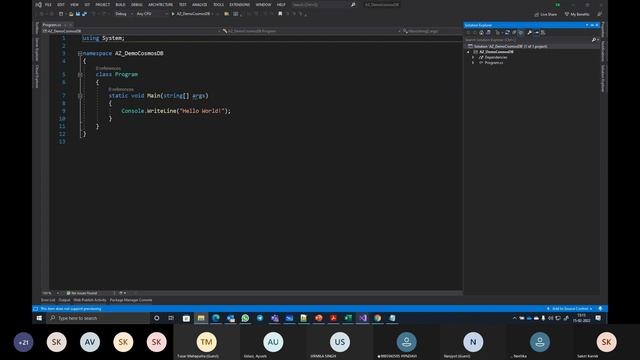Viewport: 640px width, 360px height.
Task: Open the project navigation dropdown AZ_DemoCosmosDB
Action: point(131,31)
